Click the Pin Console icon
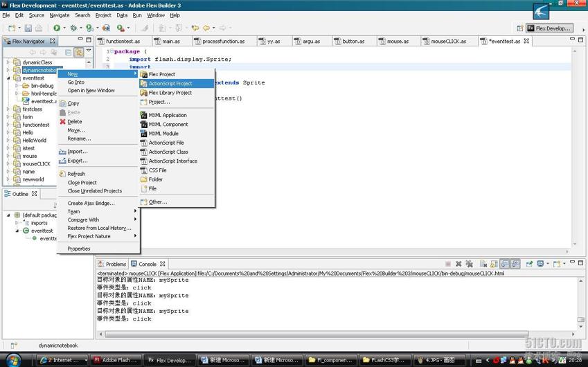The height and width of the screenshot is (367, 588). pyautogui.click(x=530, y=264)
